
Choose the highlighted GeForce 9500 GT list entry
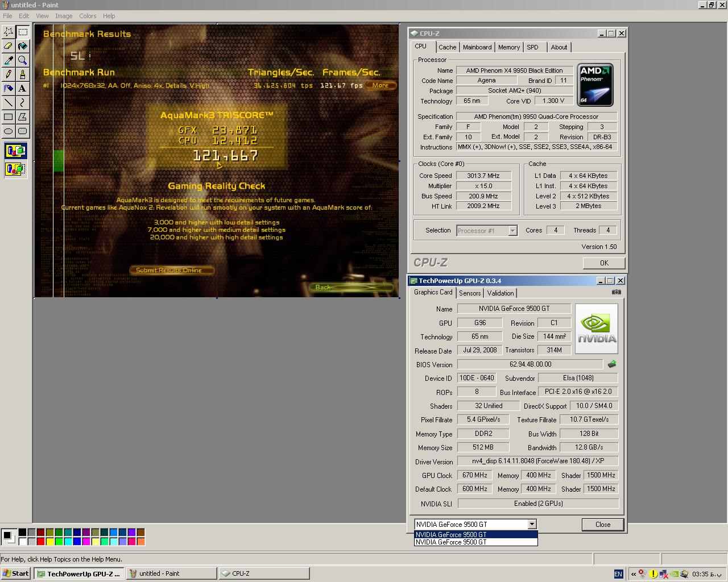[475, 534]
